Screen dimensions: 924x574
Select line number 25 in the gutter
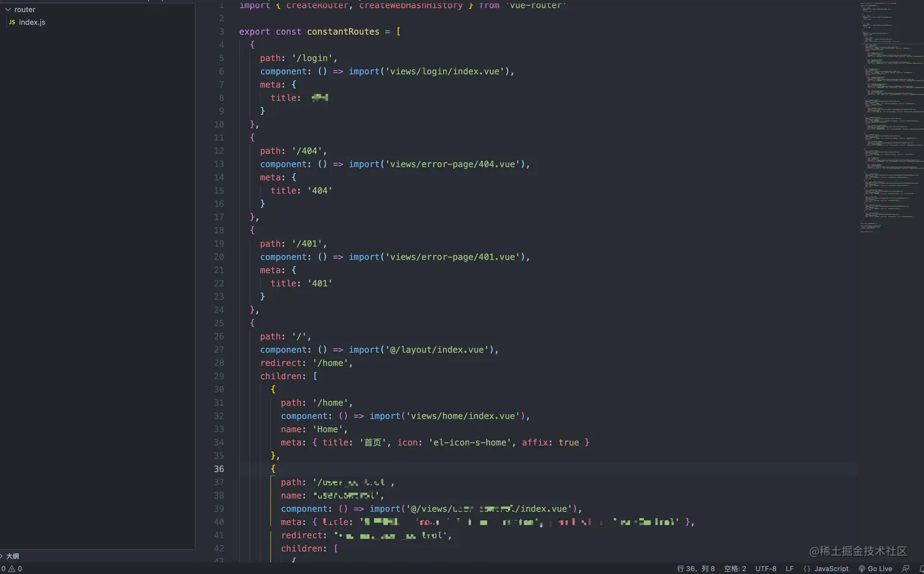coord(219,323)
